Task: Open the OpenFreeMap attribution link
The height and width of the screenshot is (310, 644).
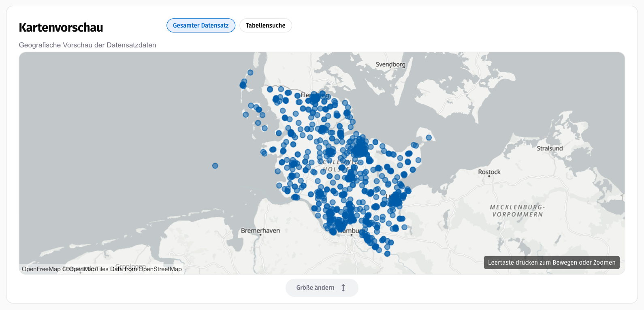Action: [41, 269]
